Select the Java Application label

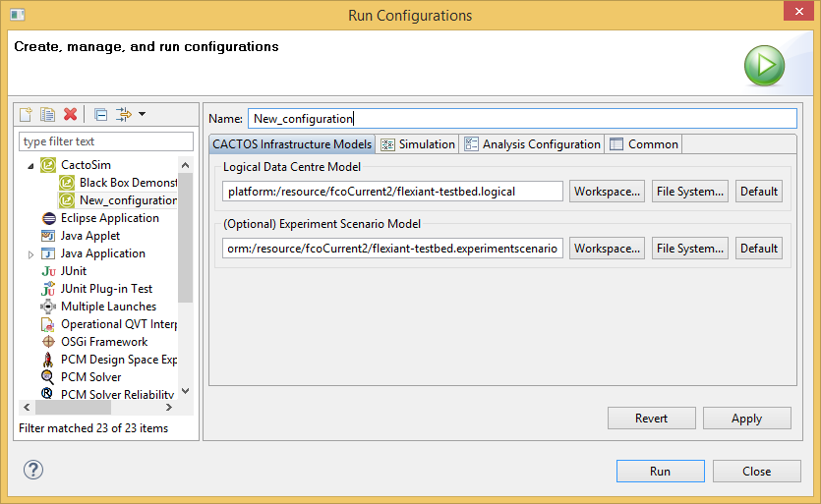click(103, 253)
